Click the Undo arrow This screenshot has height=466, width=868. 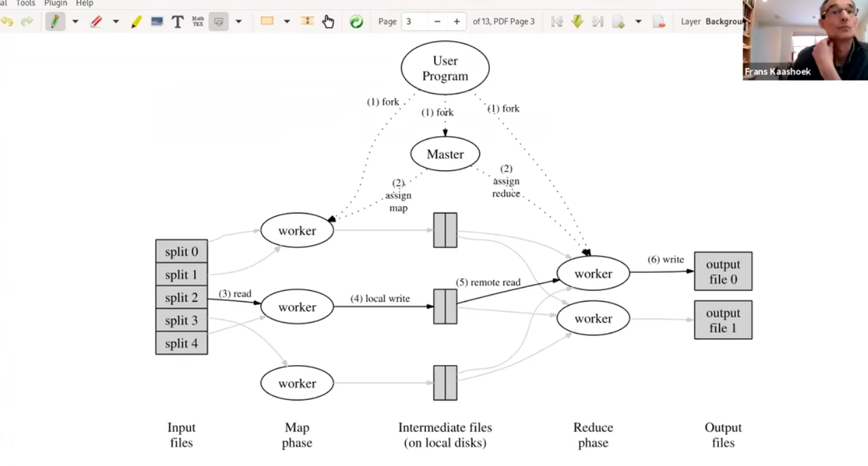(7, 22)
